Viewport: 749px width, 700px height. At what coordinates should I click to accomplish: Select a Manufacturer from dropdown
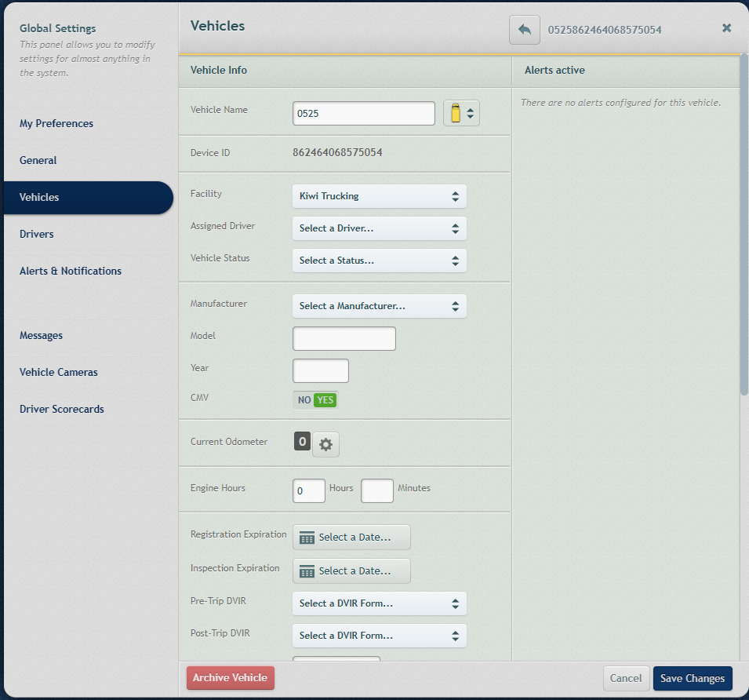pos(379,306)
